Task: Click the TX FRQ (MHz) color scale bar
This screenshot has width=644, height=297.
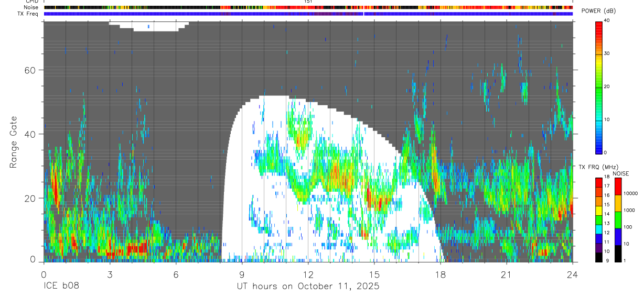Action: coord(599,219)
